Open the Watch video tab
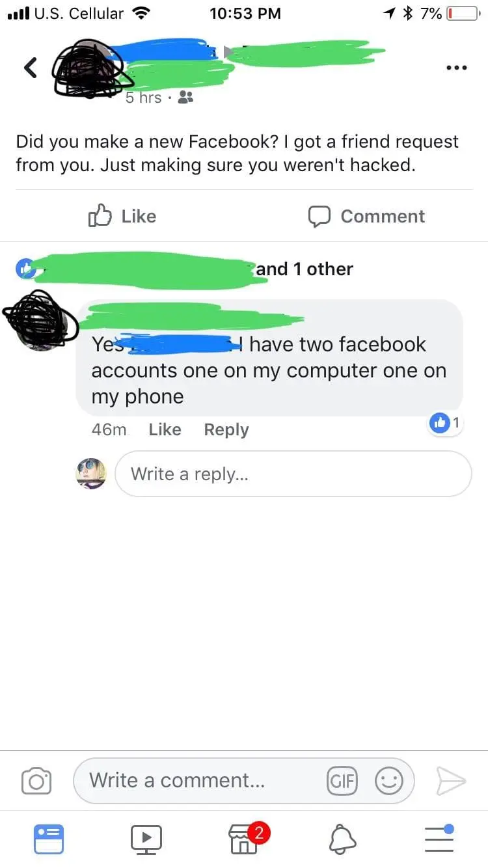 [146, 839]
